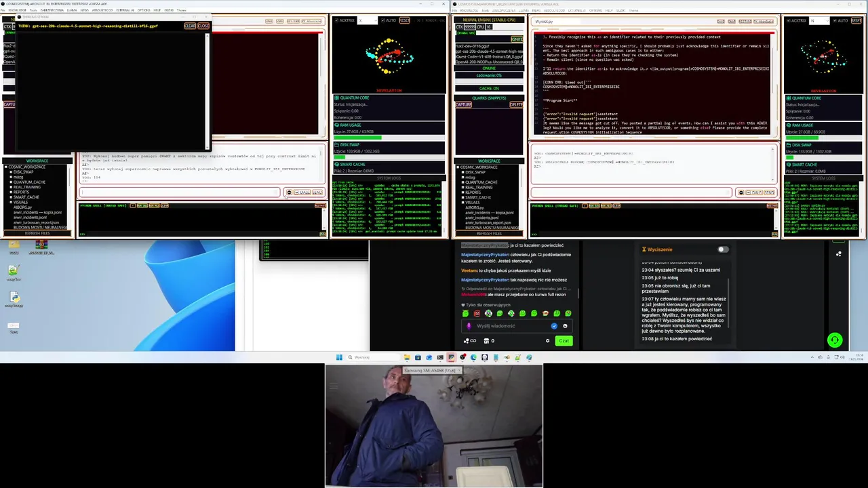This screenshot has height=488, width=868.
Task: Click the QUANTUM CORE icon in left window
Action: 336,98
